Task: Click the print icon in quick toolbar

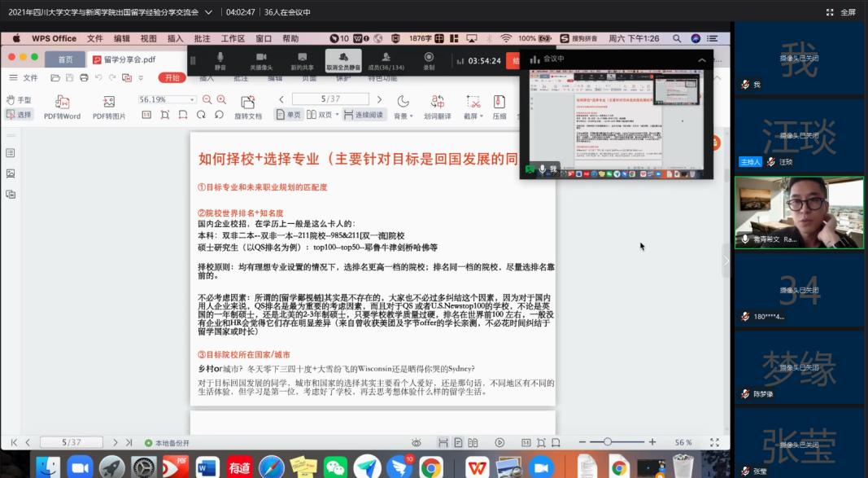Action: pyautogui.click(x=83, y=77)
